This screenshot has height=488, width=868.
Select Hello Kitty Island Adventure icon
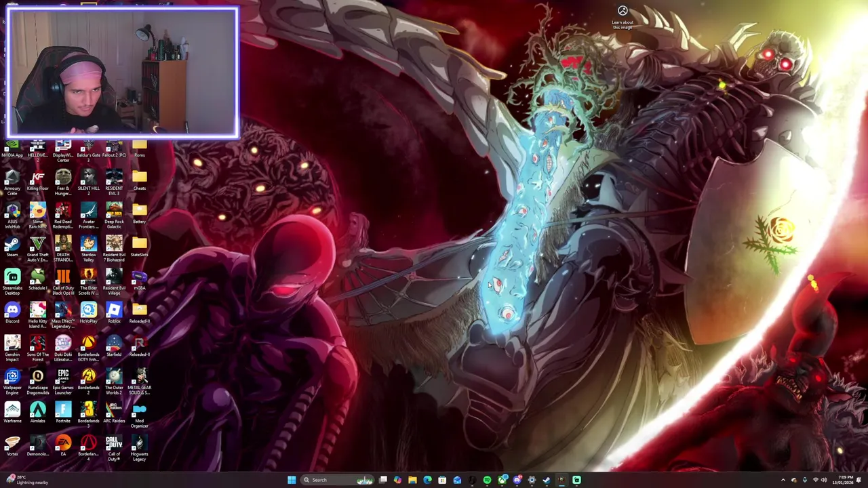click(37, 315)
